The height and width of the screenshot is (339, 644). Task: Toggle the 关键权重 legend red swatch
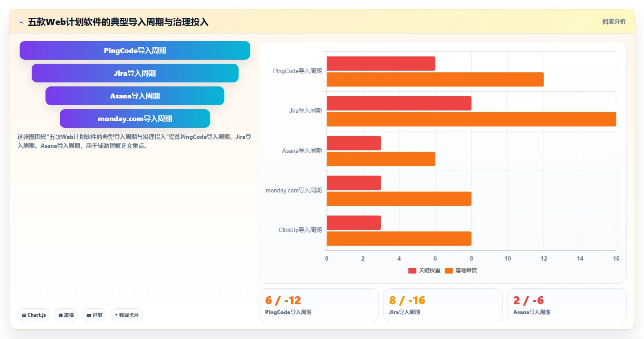(412, 270)
